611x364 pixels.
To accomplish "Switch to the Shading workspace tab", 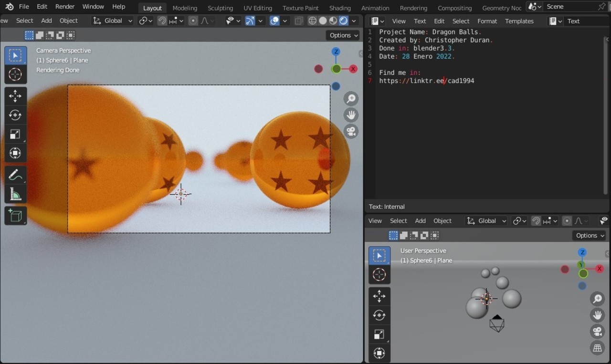I will coord(339,8).
